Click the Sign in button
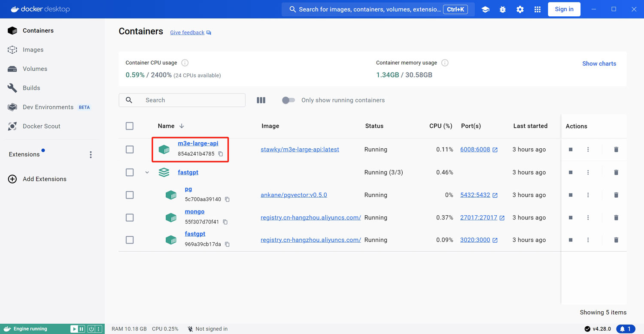 (564, 9)
